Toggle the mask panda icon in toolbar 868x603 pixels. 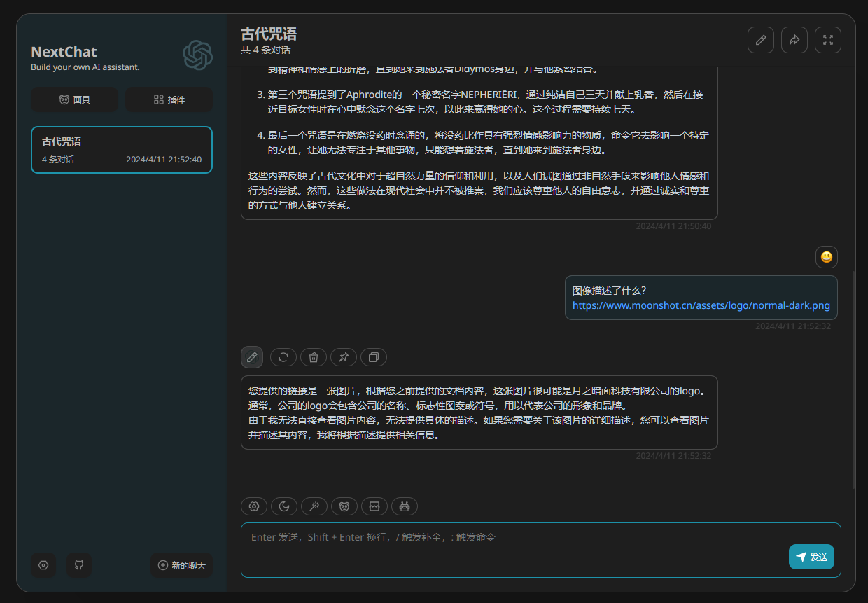(344, 506)
